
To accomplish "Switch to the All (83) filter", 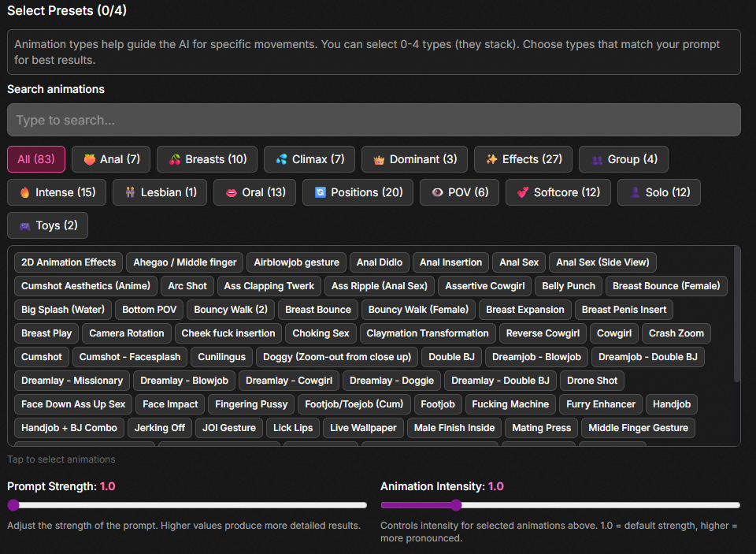I will (x=36, y=159).
